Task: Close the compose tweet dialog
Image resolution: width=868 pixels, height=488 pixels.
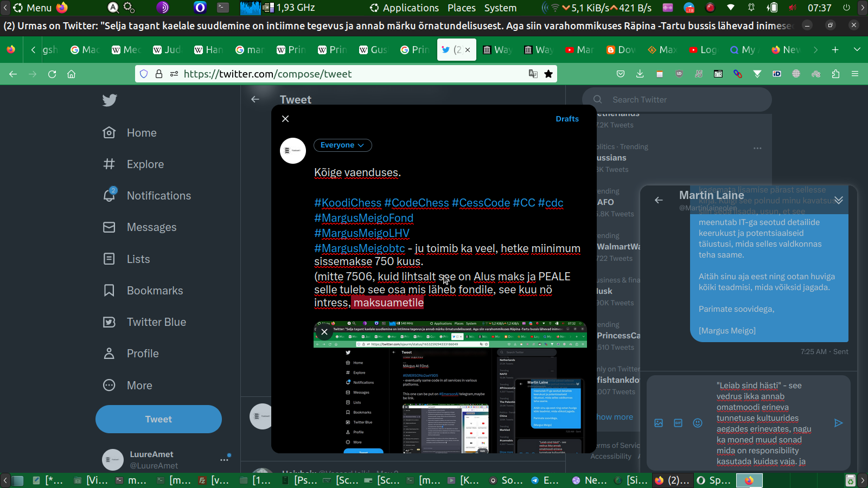Action: click(285, 119)
